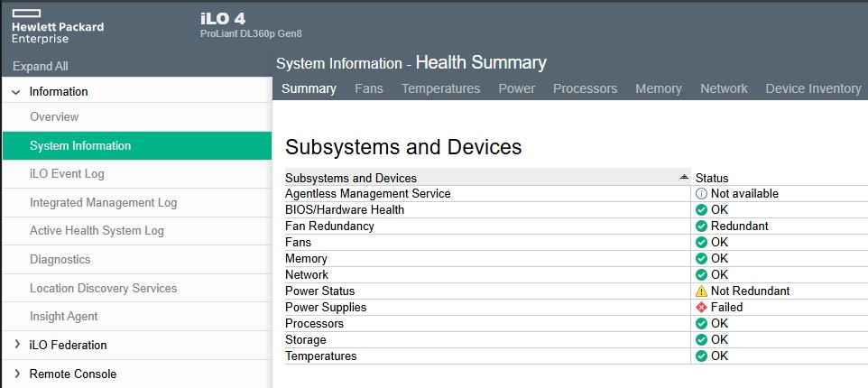This screenshot has height=388, width=868.
Task: Click Expand All in the sidebar
Action: click(x=41, y=67)
